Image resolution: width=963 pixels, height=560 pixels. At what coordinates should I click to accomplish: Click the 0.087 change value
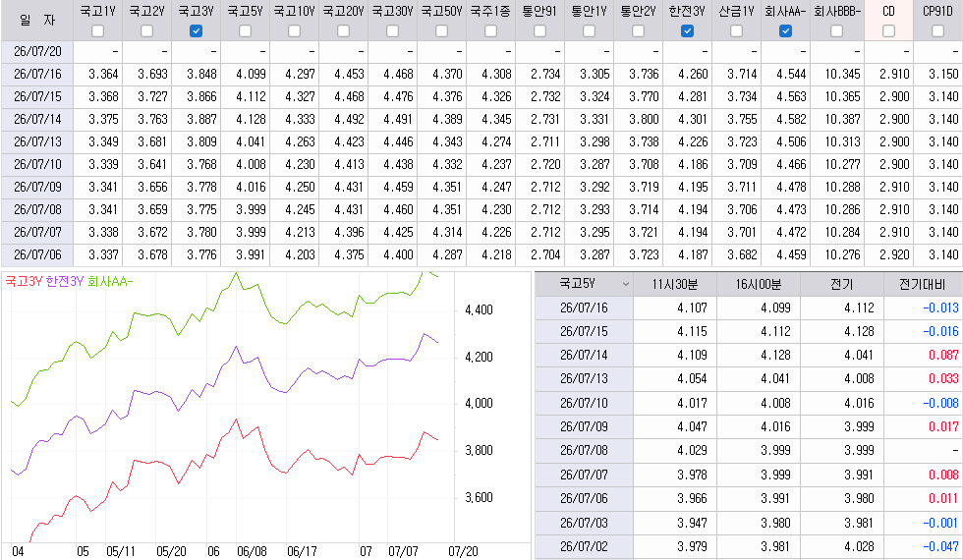pos(944,355)
